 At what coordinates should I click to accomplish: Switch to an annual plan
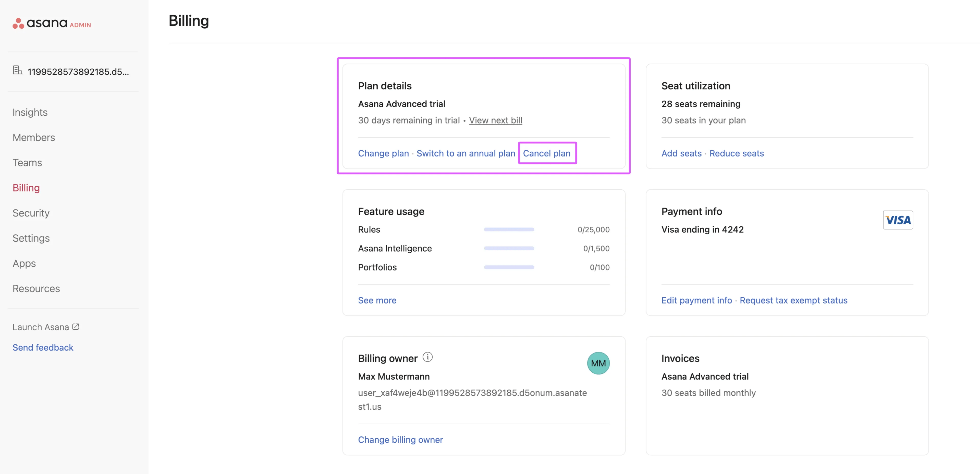466,153
